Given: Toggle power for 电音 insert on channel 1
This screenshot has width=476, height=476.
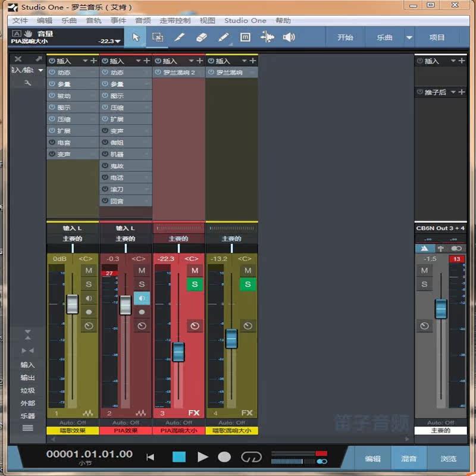Looking at the screenshot, I should pyautogui.click(x=52, y=142).
